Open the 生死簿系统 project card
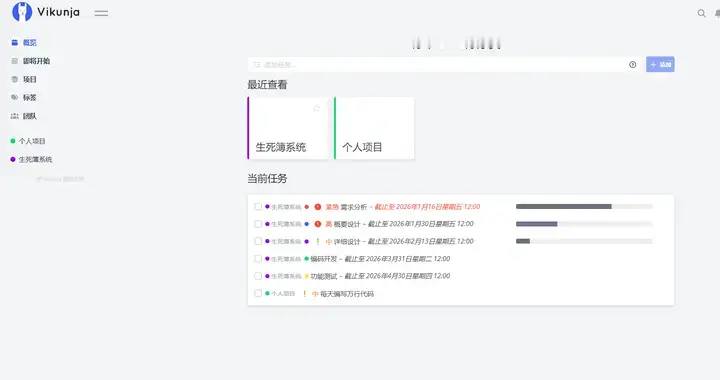720x380 pixels. click(x=288, y=128)
